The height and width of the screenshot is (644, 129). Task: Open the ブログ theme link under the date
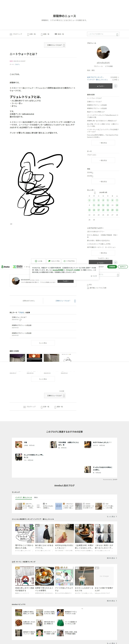(17, 65)
